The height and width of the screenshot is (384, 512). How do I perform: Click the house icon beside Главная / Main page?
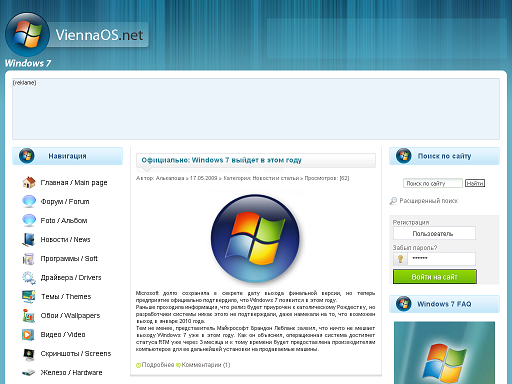click(x=29, y=182)
